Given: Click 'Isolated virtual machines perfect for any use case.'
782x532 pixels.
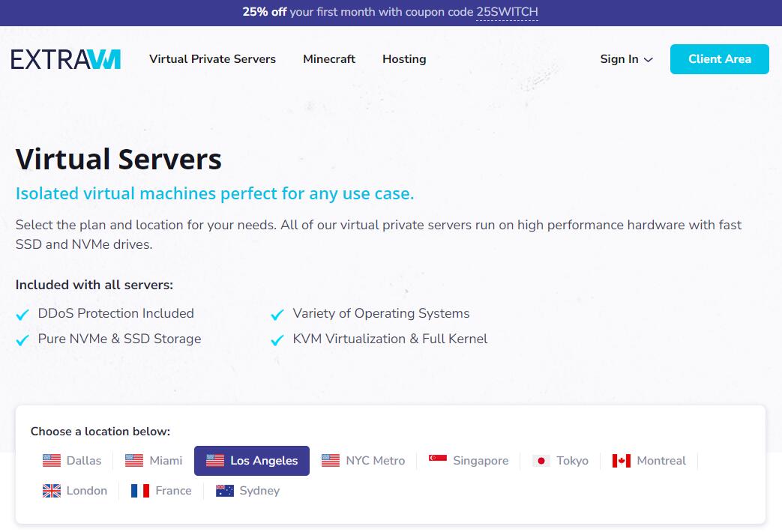Looking at the screenshot, I should click(215, 193).
